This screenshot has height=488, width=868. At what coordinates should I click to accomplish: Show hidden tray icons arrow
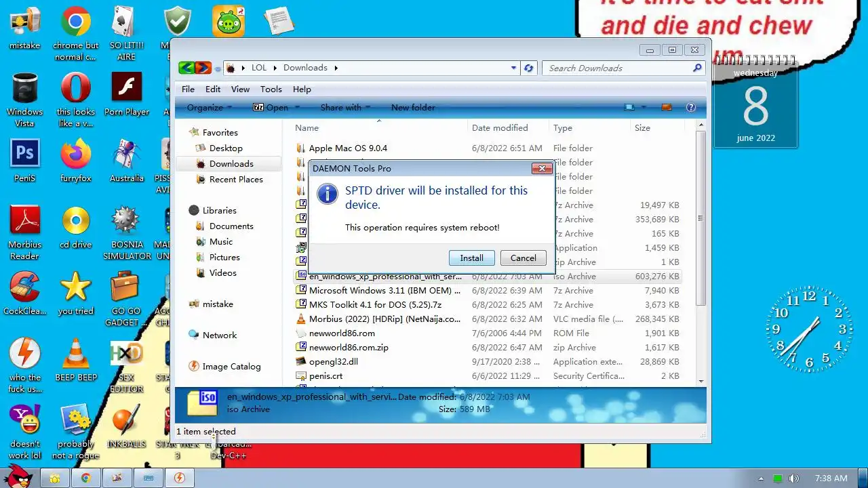761,479
